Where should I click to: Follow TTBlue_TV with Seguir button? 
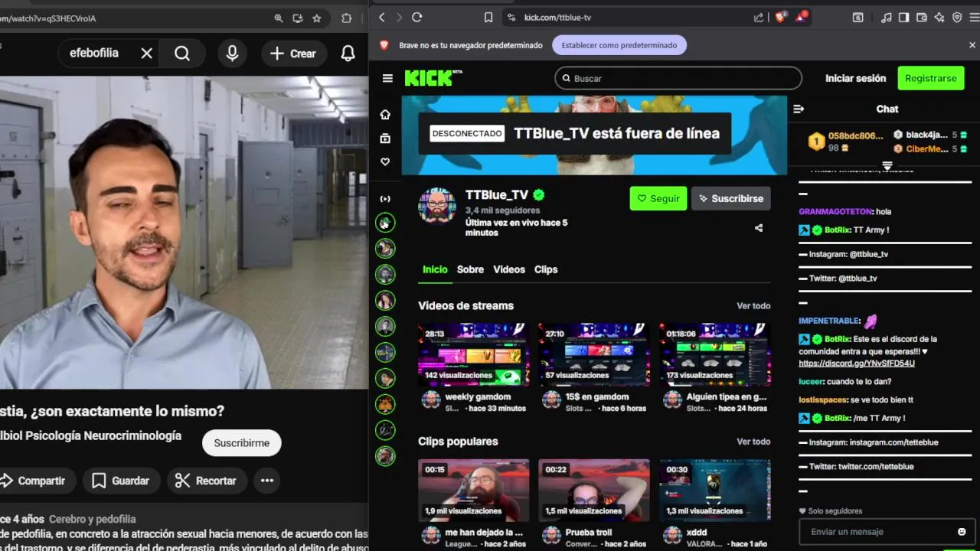[658, 198]
